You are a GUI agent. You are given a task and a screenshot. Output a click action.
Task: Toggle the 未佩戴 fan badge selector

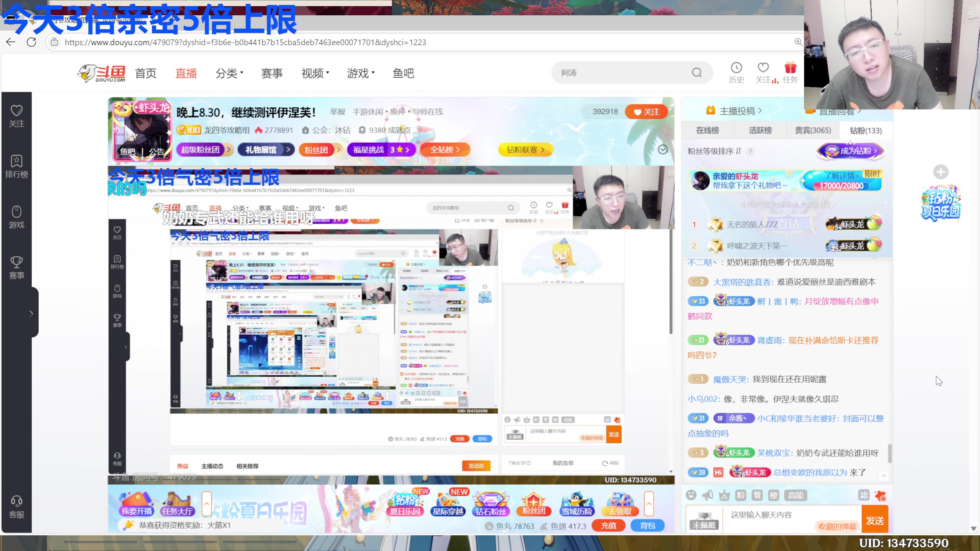(x=704, y=520)
